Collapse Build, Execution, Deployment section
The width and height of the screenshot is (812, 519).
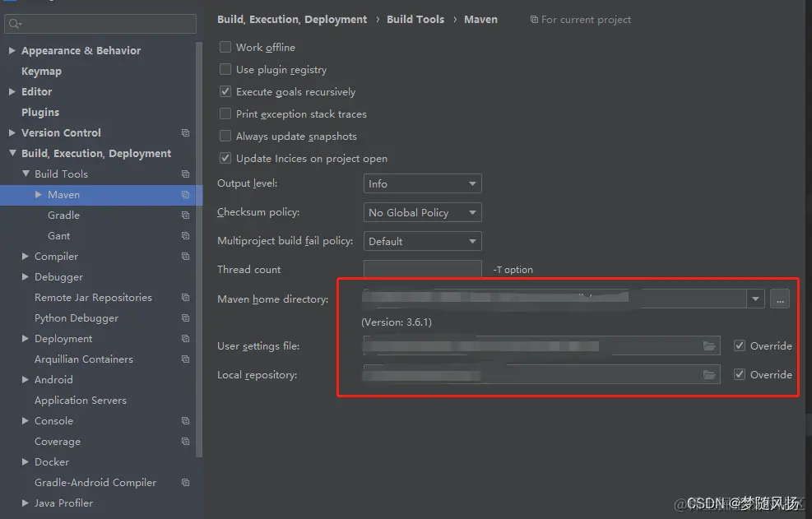[12, 153]
